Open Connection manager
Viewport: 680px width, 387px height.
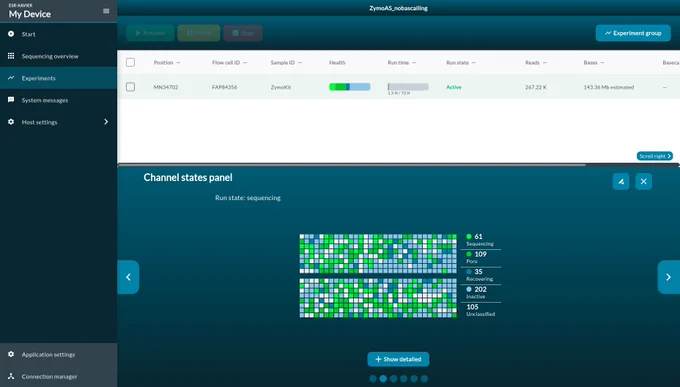59,376
